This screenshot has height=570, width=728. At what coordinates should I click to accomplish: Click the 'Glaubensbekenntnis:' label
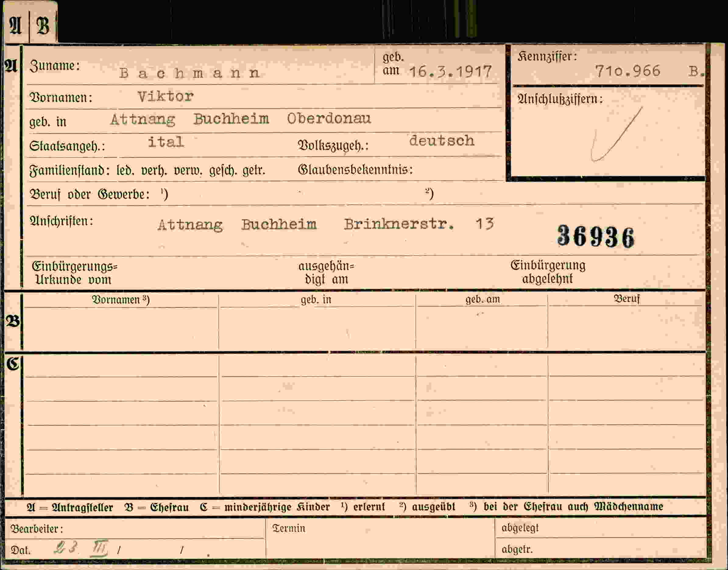[355, 170]
